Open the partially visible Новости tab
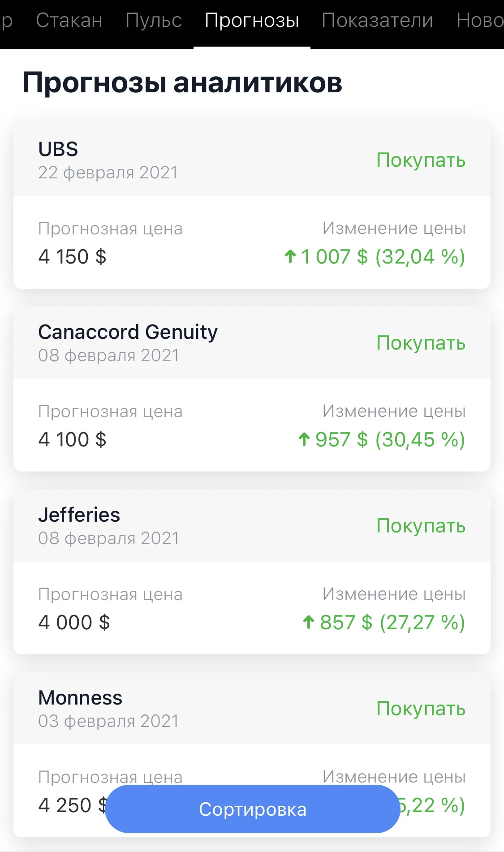The width and height of the screenshot is (504, 852). (x=480, y=21)
